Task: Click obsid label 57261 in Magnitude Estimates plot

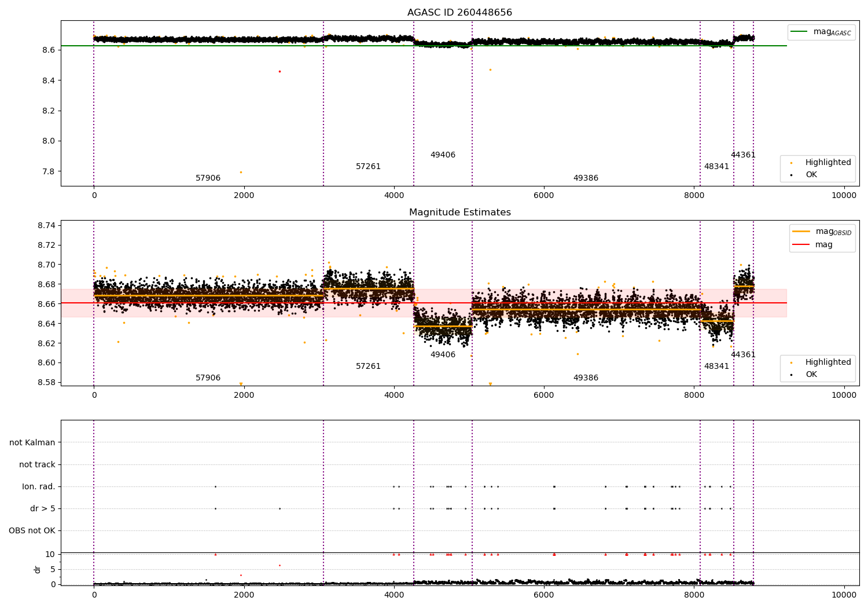Action: [x=368, y=367]
